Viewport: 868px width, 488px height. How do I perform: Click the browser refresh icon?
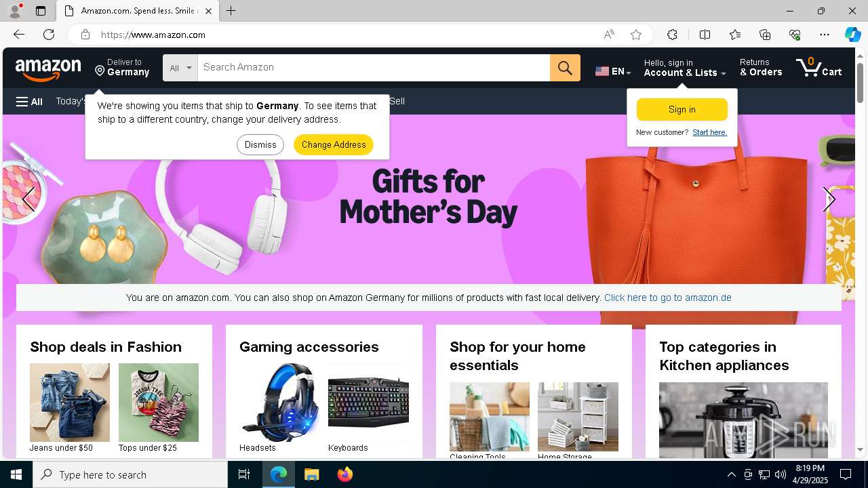pyautogui.click(x=49, y=35)
